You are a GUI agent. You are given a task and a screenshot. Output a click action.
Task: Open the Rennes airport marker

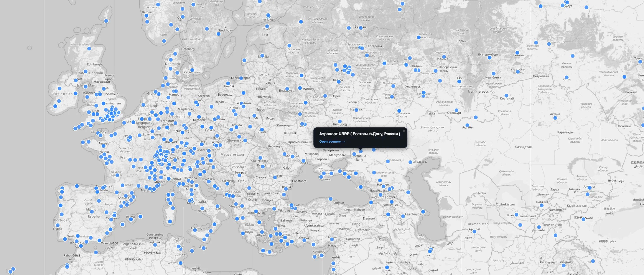pos(104,146)
